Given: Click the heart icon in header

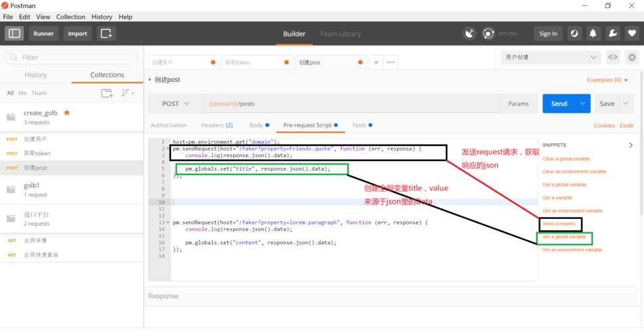Looking at the screenshot, I should tap(631, 34).
